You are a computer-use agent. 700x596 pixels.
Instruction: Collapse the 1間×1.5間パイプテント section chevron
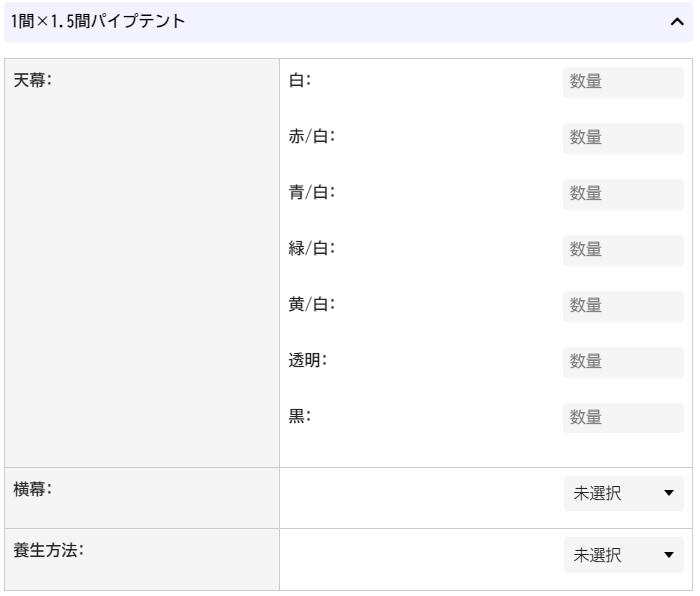click(x=677, y=21)
